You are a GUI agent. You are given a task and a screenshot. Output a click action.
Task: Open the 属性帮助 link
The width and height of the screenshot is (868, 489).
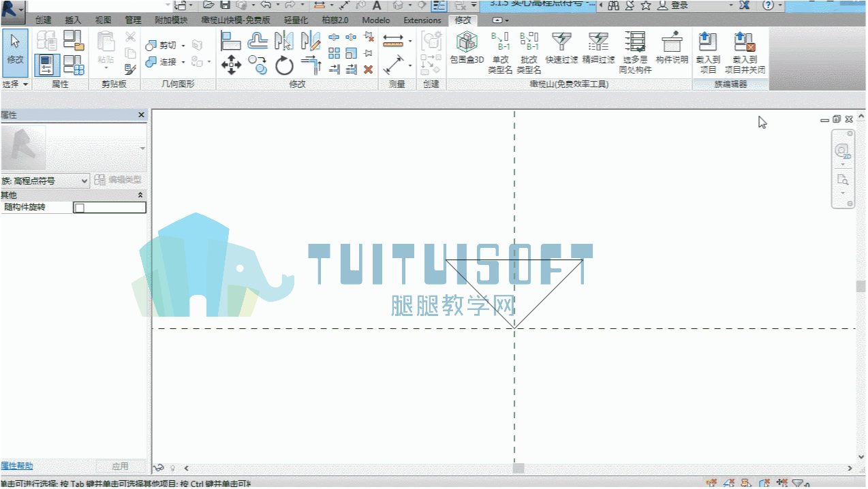[x=16, y=467]
